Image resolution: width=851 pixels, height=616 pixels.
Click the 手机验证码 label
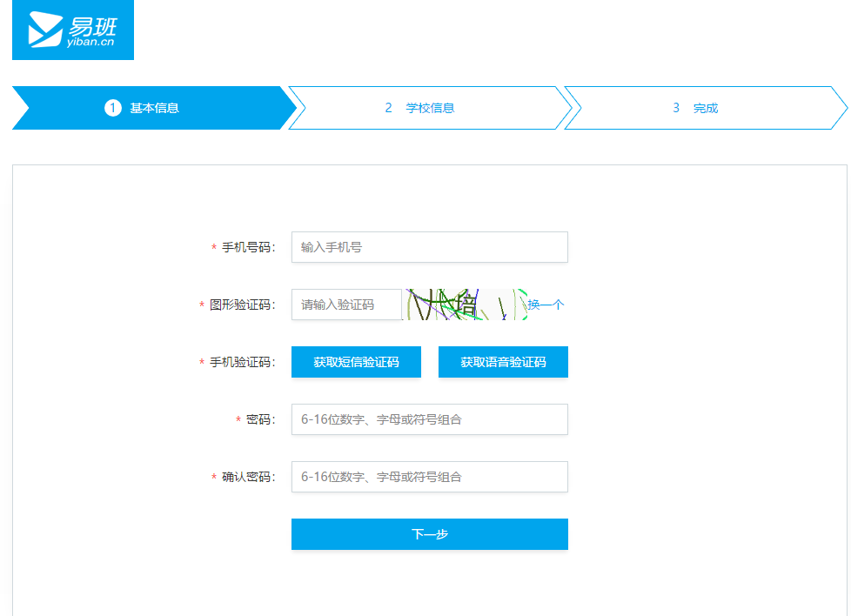click(x=242, y=362)
